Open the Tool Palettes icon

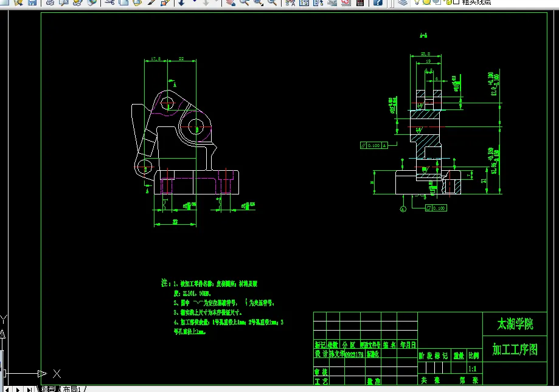coord(318,2)
